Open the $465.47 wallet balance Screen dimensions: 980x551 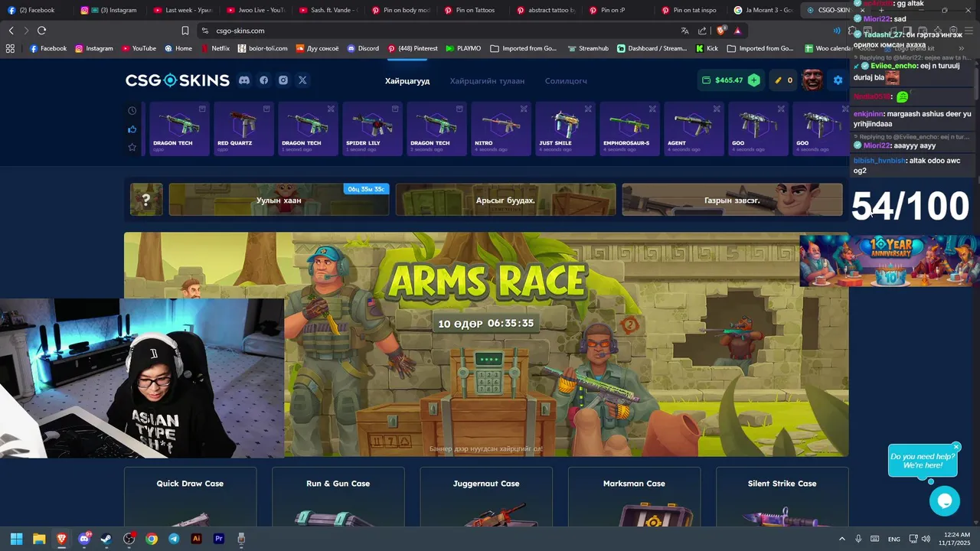pyautogui.click(x=722, y=80)
